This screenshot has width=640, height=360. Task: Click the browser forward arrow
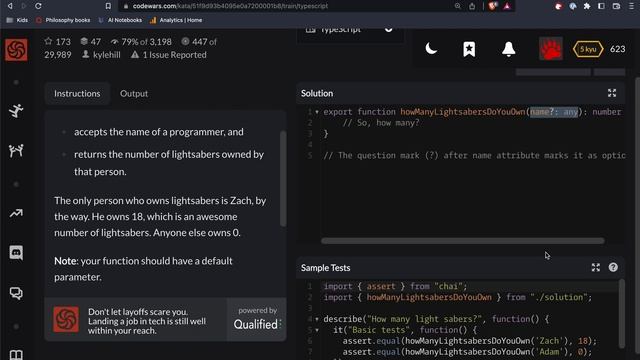[x=24, y=6]
